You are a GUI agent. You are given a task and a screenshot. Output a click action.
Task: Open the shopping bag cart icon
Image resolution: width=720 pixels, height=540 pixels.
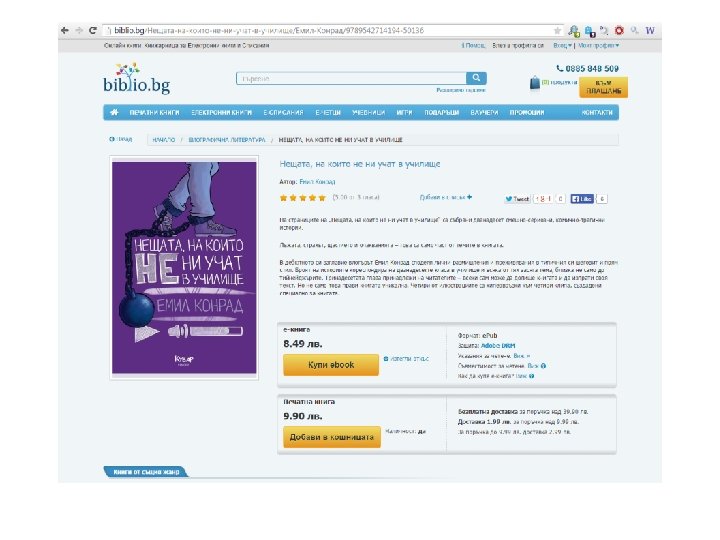click(535, 83)
